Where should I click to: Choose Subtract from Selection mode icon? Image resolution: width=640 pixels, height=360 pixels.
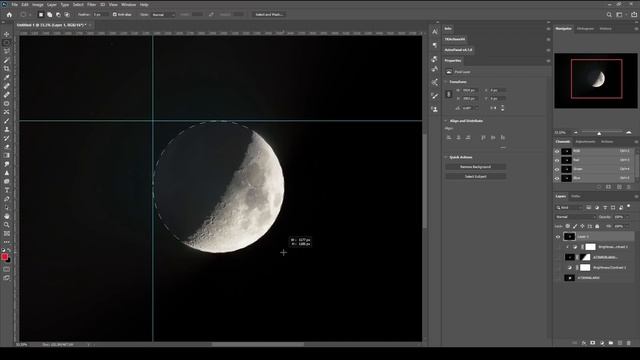click(58, 14)
